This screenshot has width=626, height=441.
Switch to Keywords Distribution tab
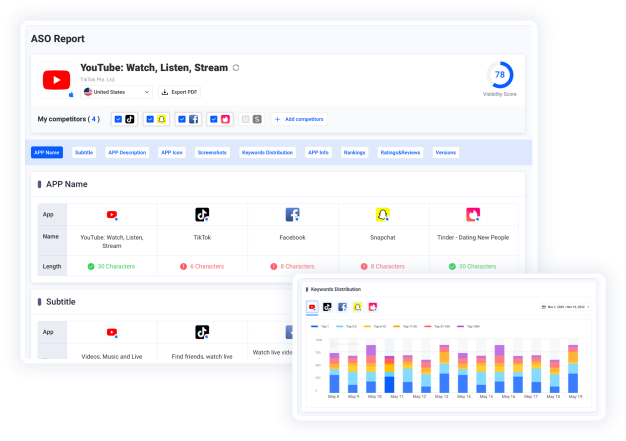tap(267, 152)
